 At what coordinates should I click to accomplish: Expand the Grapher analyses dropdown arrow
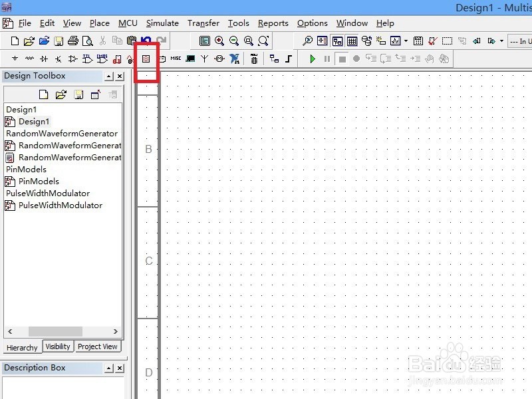coord(406,41)
